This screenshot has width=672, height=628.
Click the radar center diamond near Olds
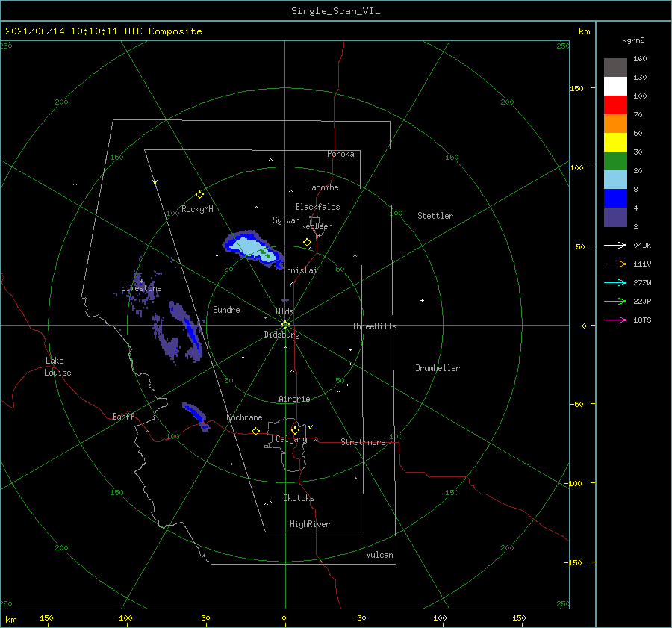click(x=285, y=325)
